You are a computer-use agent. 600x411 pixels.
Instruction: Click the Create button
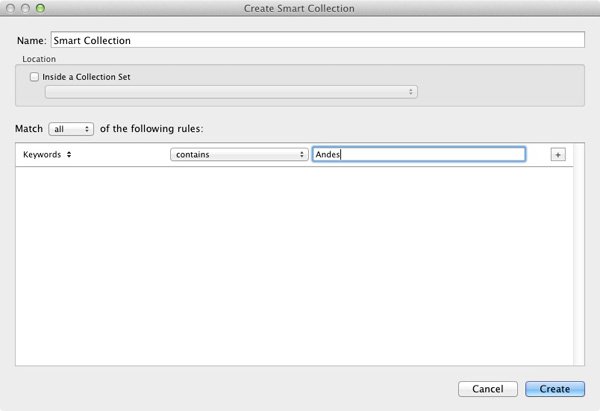pos(555,389)
